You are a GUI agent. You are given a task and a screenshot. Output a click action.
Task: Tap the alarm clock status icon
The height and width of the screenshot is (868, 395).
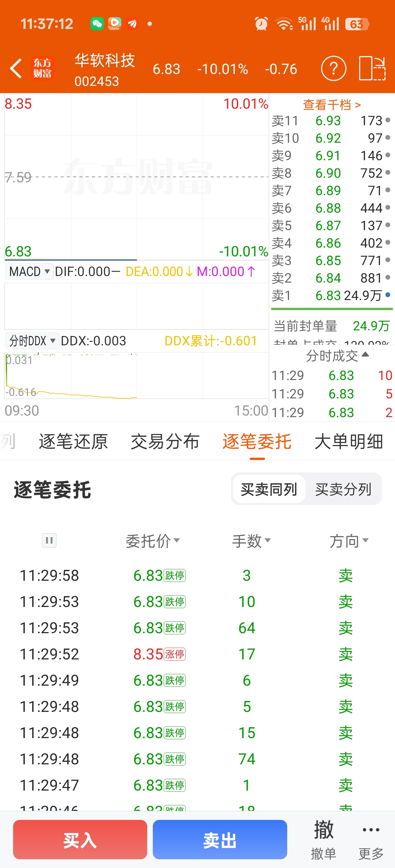coord(262,24)
